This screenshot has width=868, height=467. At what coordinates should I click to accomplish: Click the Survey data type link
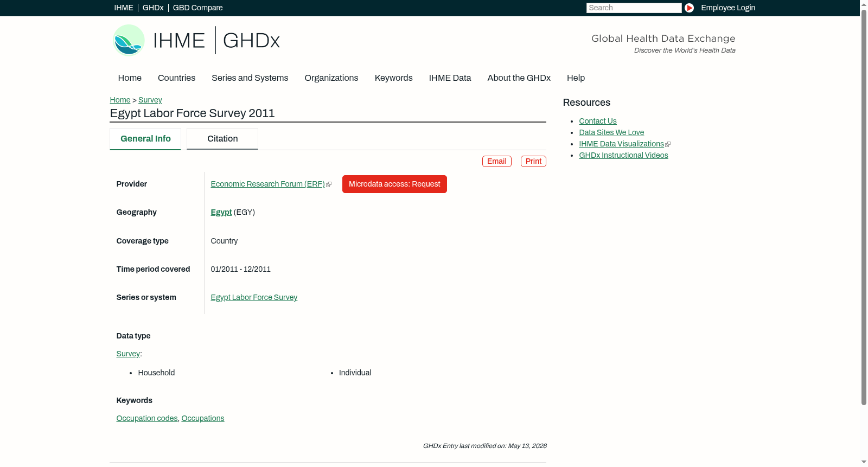128,354
